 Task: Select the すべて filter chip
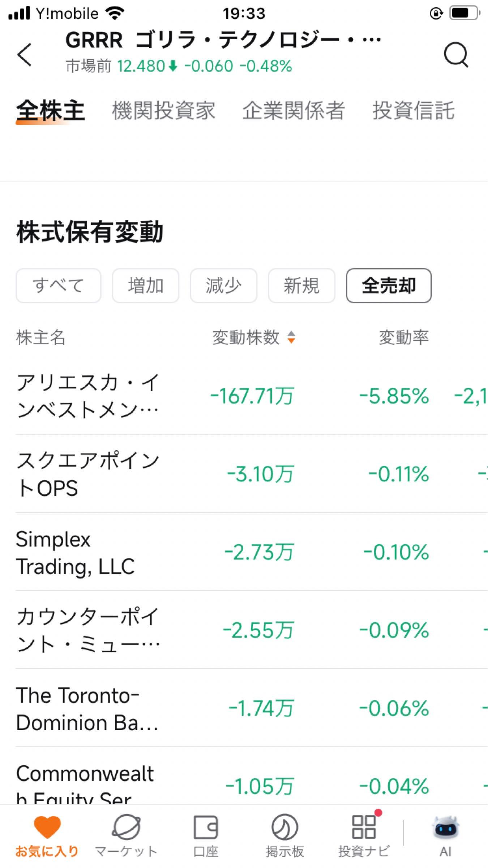58,286
